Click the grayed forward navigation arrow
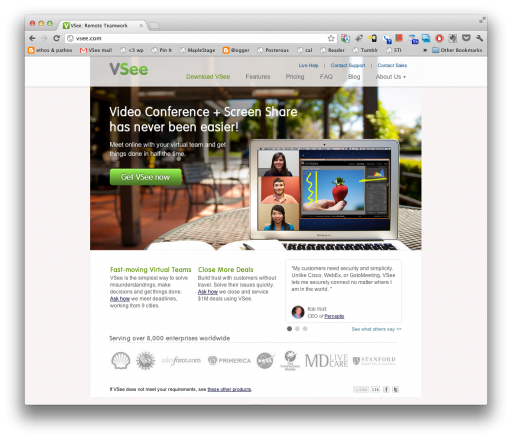 point(44,38)
